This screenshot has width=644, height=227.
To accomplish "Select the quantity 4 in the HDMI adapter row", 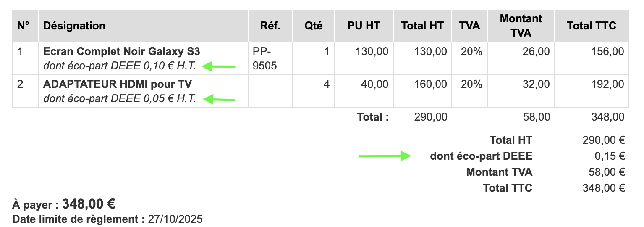I will tap(327, 84).
